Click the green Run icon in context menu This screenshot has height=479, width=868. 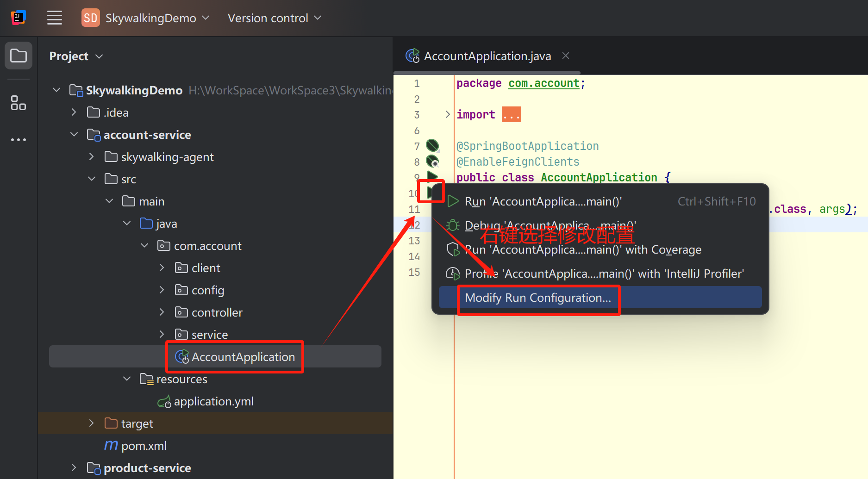tap(453, 201)
